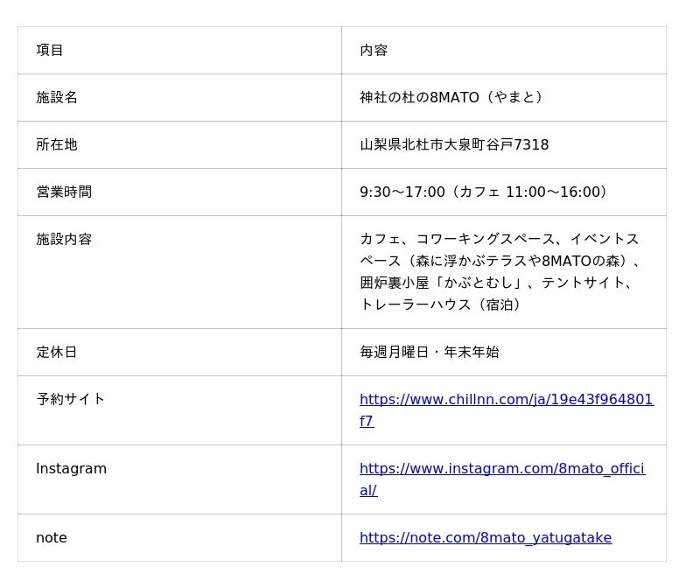Select the Instagram label cell
The width and height of the screenshot is (700, 588).
point(179,479)
